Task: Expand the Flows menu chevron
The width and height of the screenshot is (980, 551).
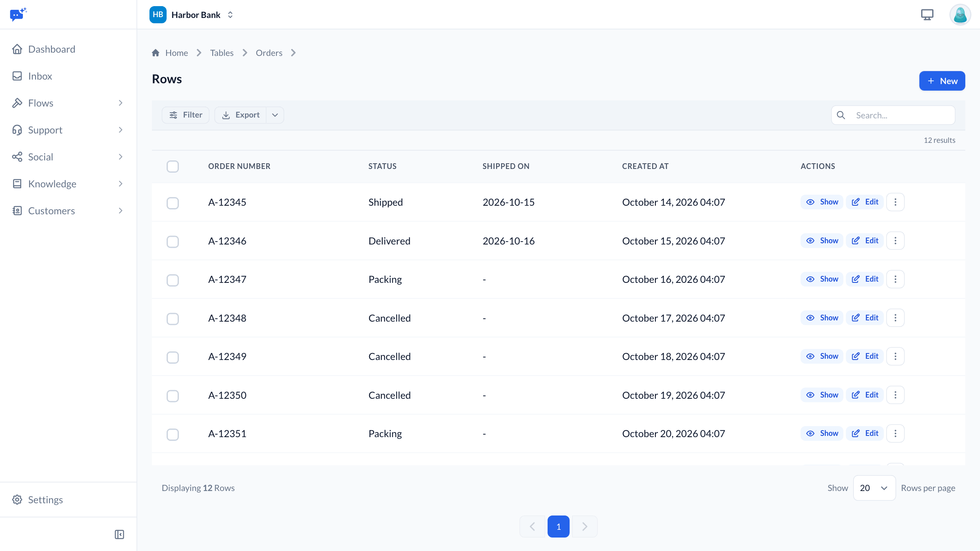Action: tap(120, 103)
